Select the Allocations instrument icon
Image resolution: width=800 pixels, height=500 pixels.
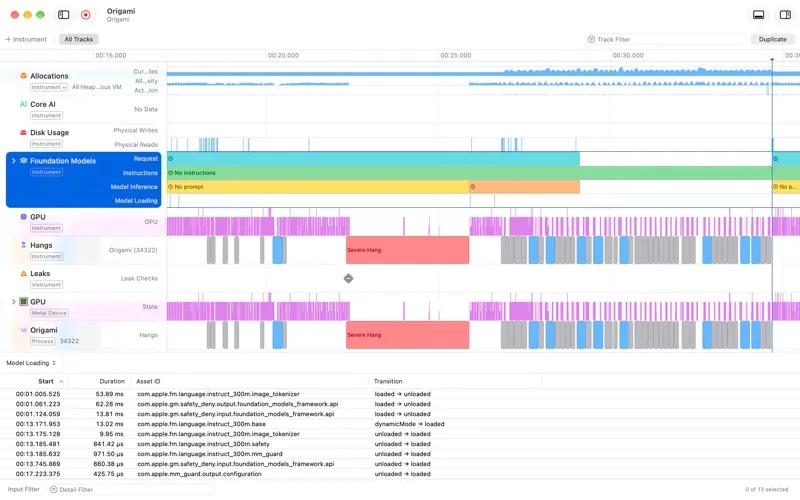(x=23, y=76)
